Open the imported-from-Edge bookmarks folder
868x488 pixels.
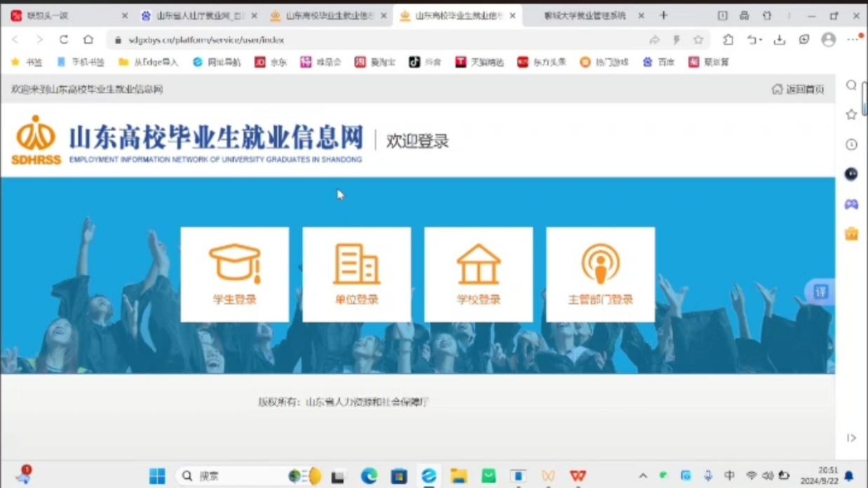(148, 62)
